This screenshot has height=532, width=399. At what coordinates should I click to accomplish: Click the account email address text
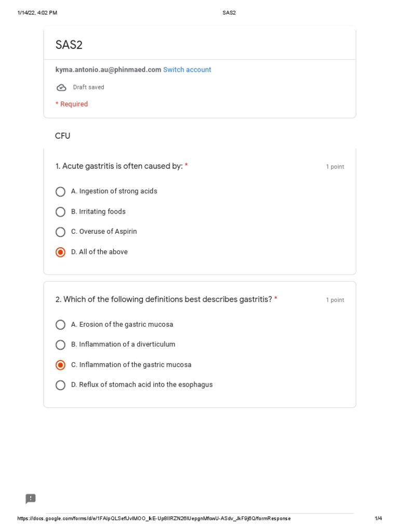tap(108, 70)
